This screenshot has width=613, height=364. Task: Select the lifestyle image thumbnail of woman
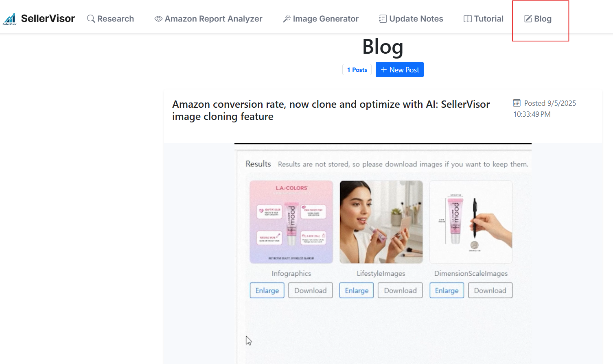(x=381, y=222)
